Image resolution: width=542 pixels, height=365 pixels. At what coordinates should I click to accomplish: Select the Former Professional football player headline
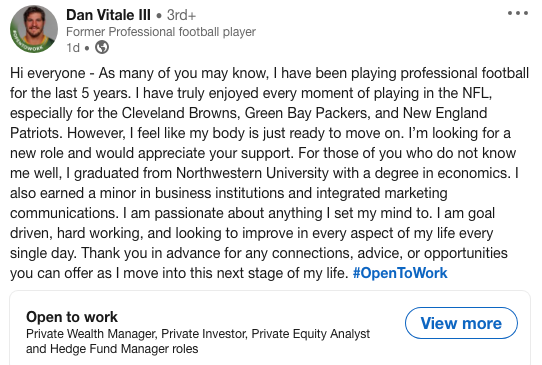coord(161,32)
